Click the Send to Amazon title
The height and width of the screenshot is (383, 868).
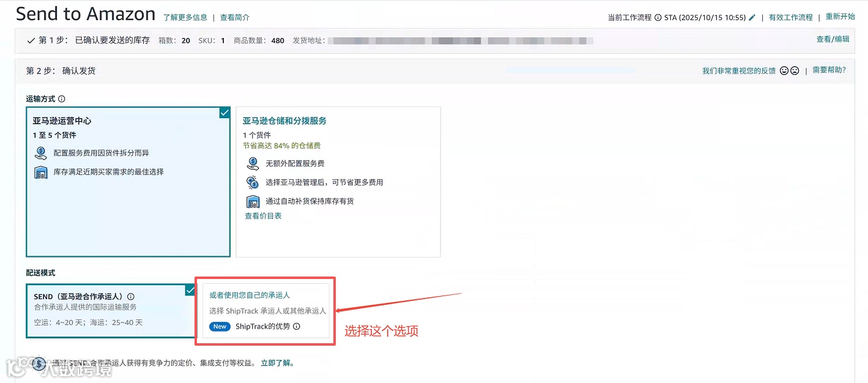point(86,14)
